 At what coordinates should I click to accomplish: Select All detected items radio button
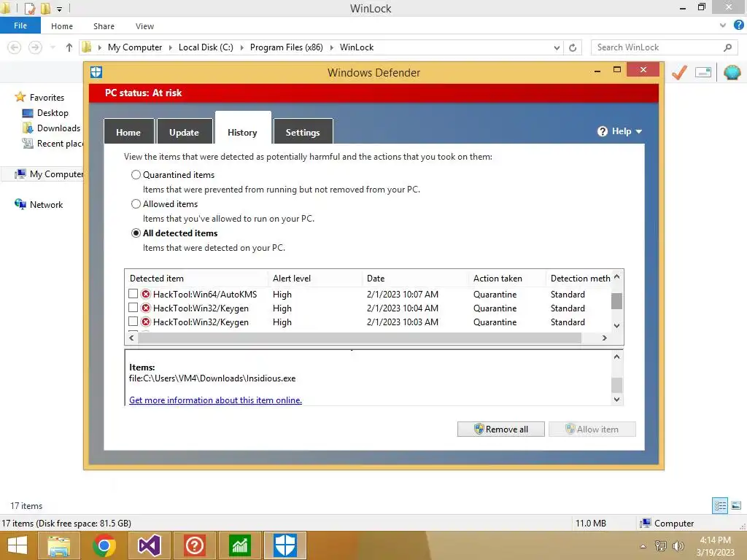pyautogui.click(x=136, y=233)
